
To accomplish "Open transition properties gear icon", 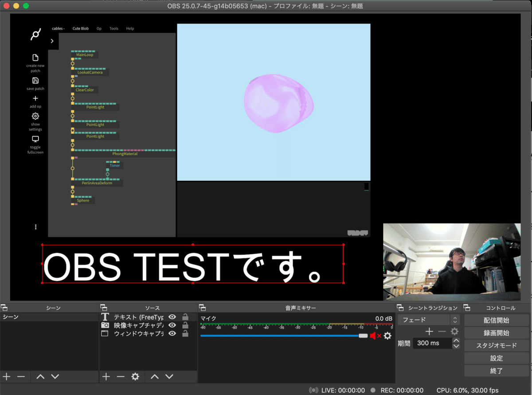I will click(x=454, y=331).
